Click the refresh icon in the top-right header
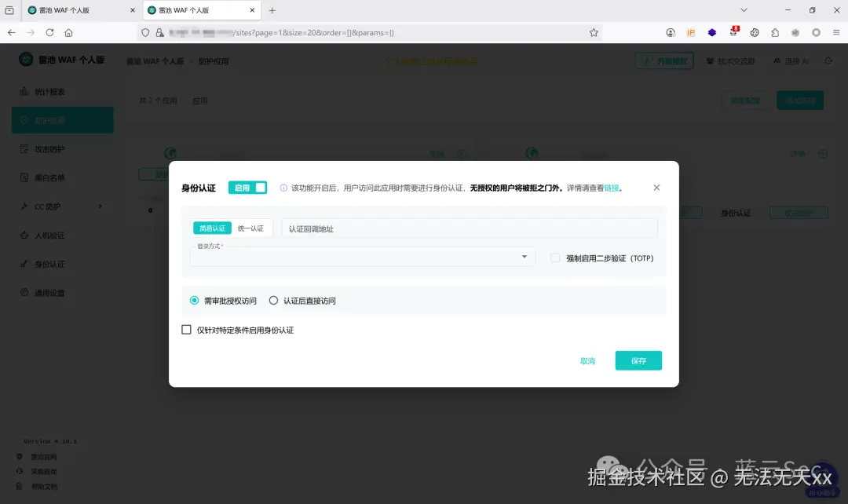 [830, 60]
